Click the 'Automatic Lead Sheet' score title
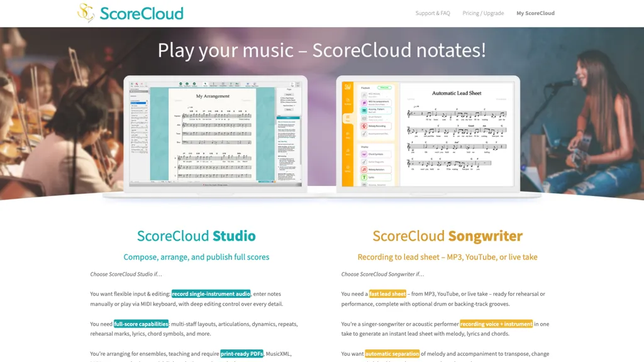This screenshot has width=644, height=362. pos(457,93)
